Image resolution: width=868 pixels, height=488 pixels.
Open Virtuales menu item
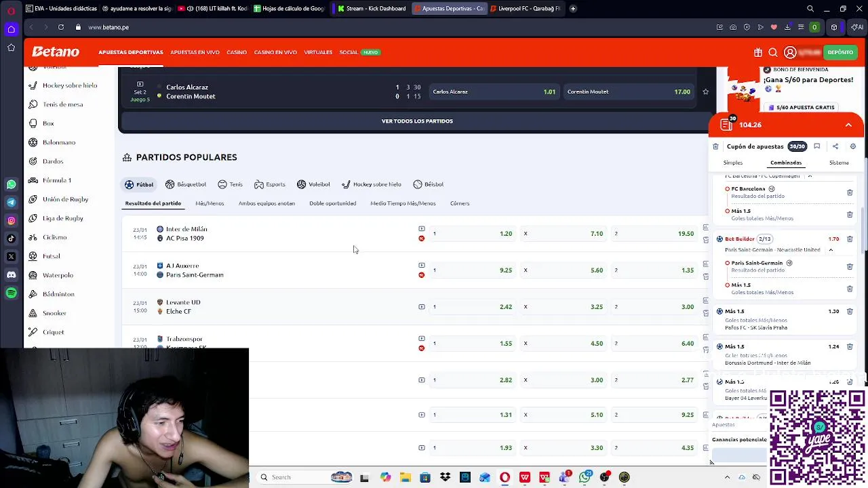click(x=318, y=52)
